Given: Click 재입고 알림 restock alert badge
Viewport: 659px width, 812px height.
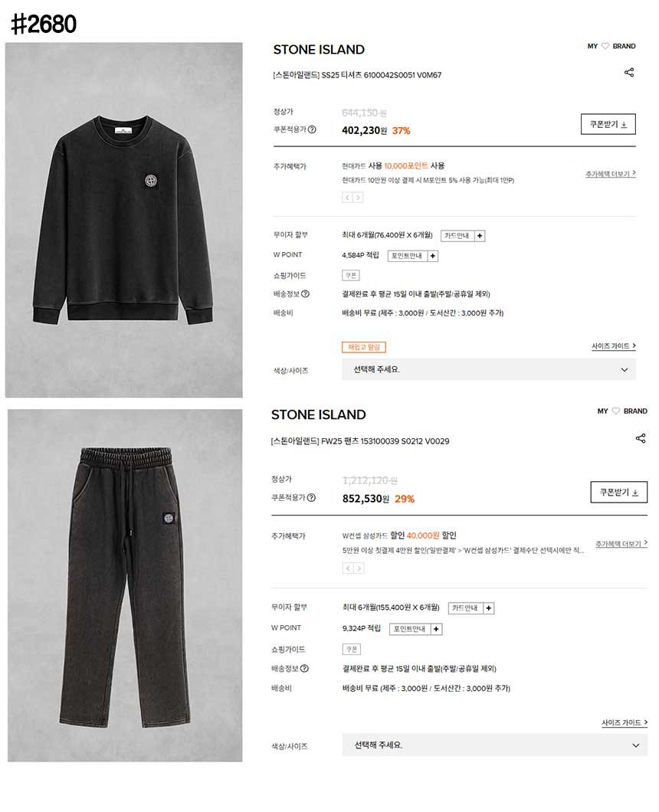Looking at the screenshot, I should pos(364,347).
